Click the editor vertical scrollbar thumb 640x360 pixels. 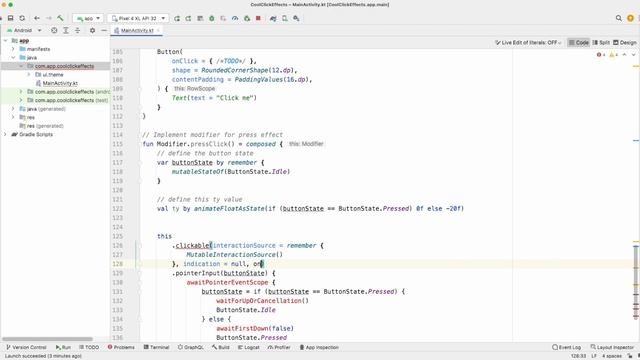click(x=636, y=282)
